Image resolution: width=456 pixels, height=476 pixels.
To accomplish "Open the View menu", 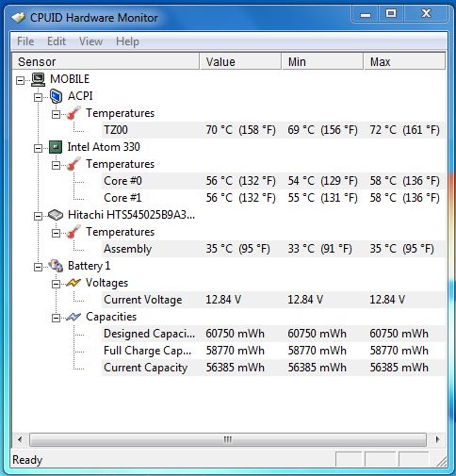I will 90,41.
